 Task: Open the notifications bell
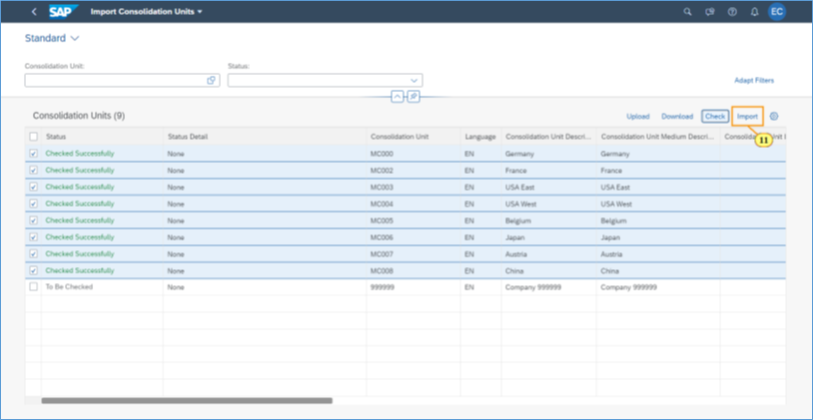click(x=754, y=12)
